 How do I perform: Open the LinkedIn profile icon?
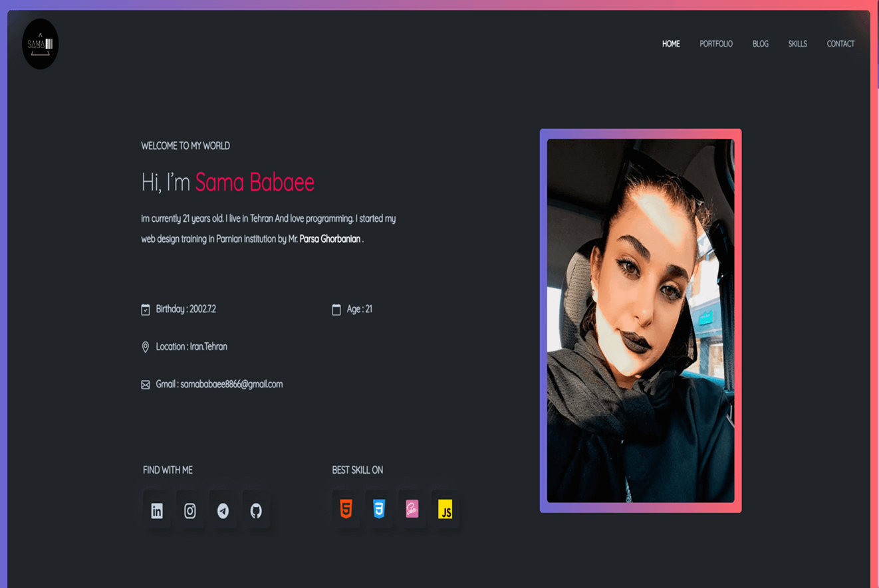tap(157, 510)
